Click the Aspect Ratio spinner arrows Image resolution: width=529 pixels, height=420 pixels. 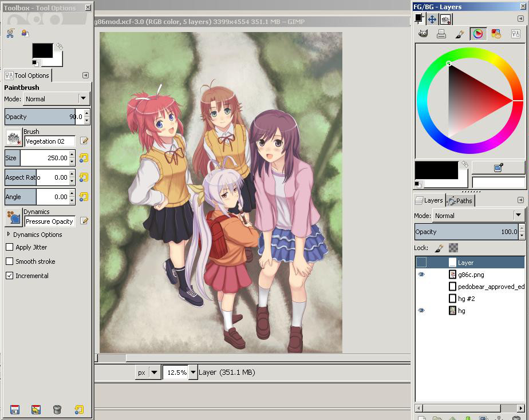click(72, 177)
